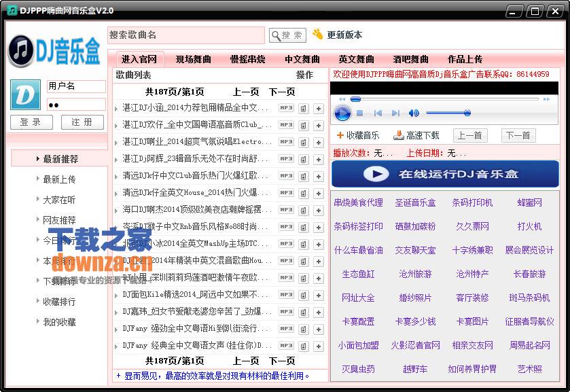The height and width of the screenshot is (392, 570).
Task: Click plus icon for 深圳莉莉玛莲酒吧 song
Action: 319,278
